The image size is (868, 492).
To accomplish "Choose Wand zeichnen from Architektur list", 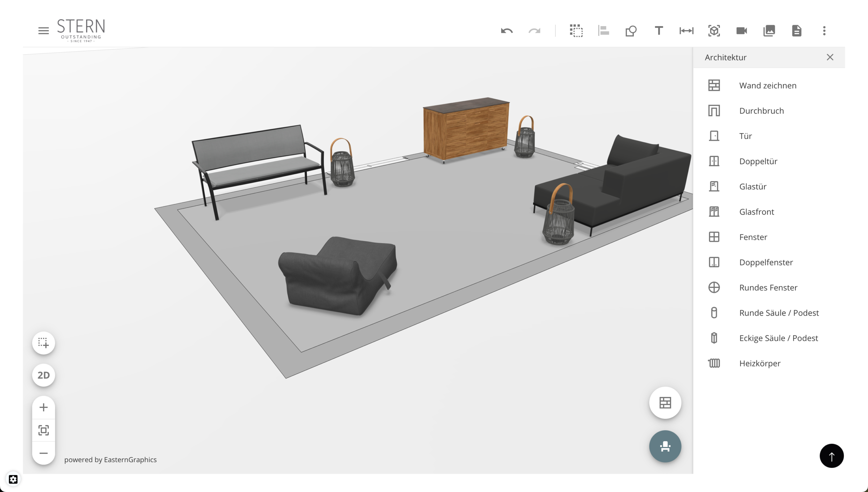I will [x=768, y=85].
